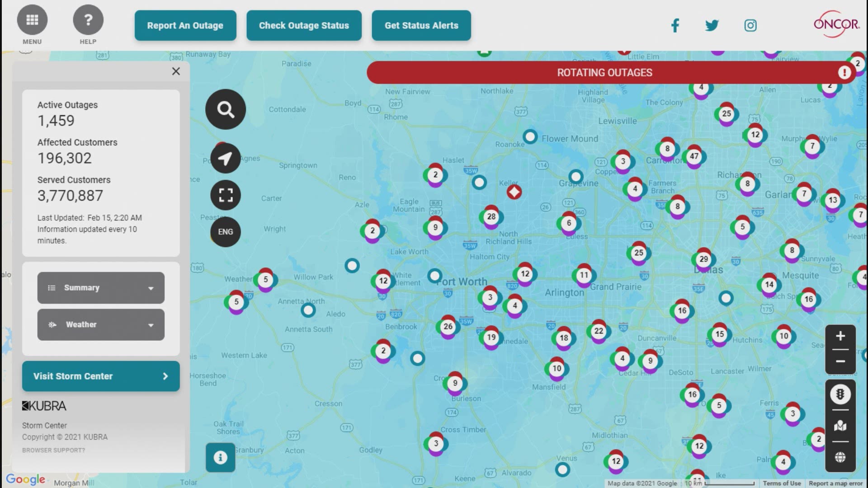Click the Facebook icon in header

coord(674,25)
